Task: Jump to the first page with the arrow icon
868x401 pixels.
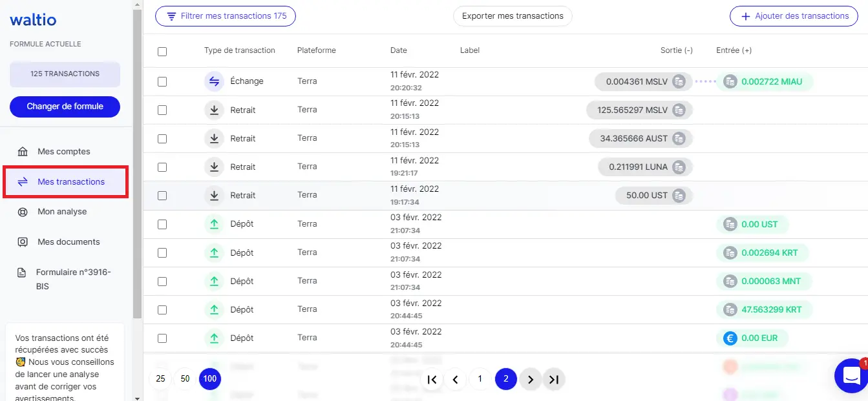Action: pos(432,380)
